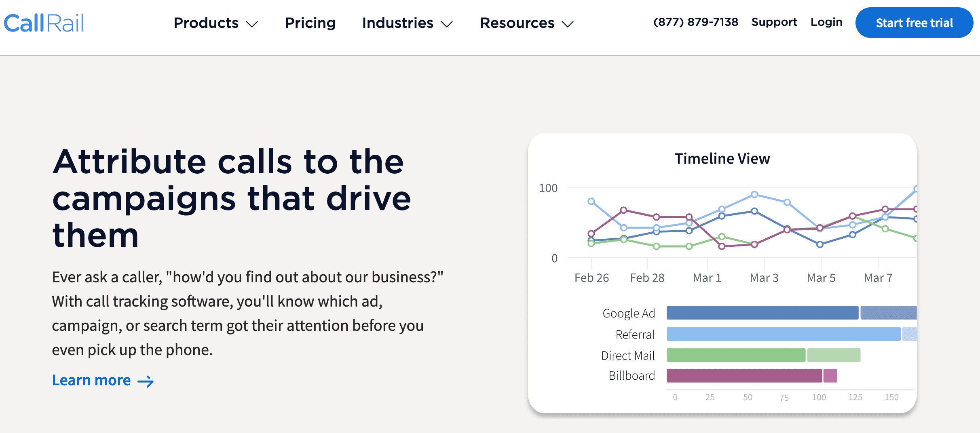
Task: Click the Learn more link
Action: pyautogui.click(x=91, y=380)
